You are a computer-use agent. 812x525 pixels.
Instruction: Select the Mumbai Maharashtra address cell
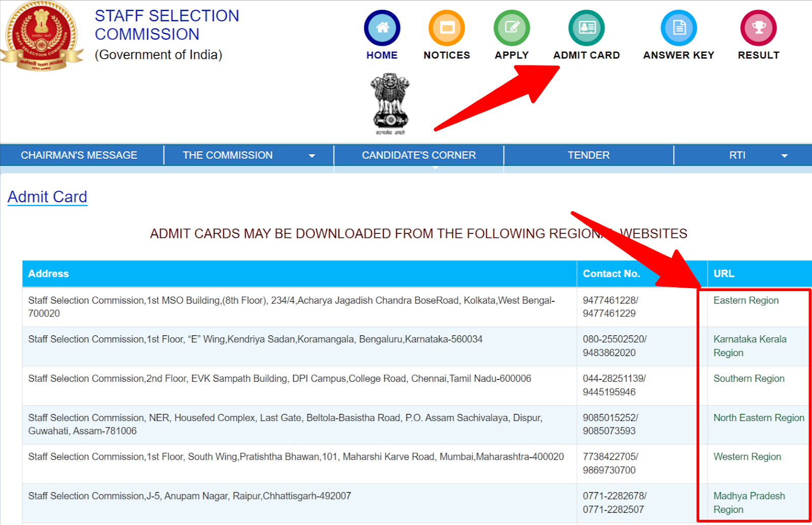point(299,464)
